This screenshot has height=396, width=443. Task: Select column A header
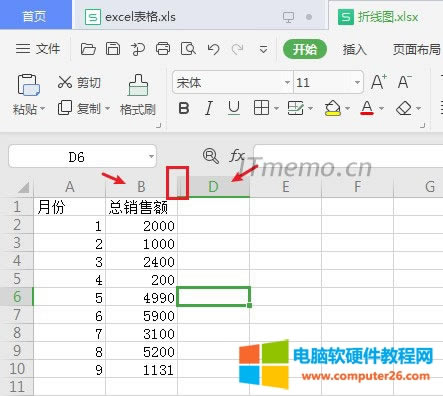(x=70, y=187)
